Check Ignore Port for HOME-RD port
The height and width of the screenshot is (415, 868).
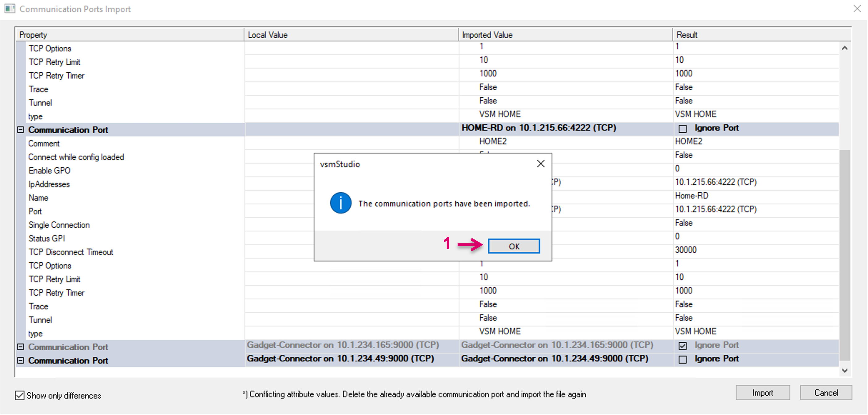pos(682,129)
